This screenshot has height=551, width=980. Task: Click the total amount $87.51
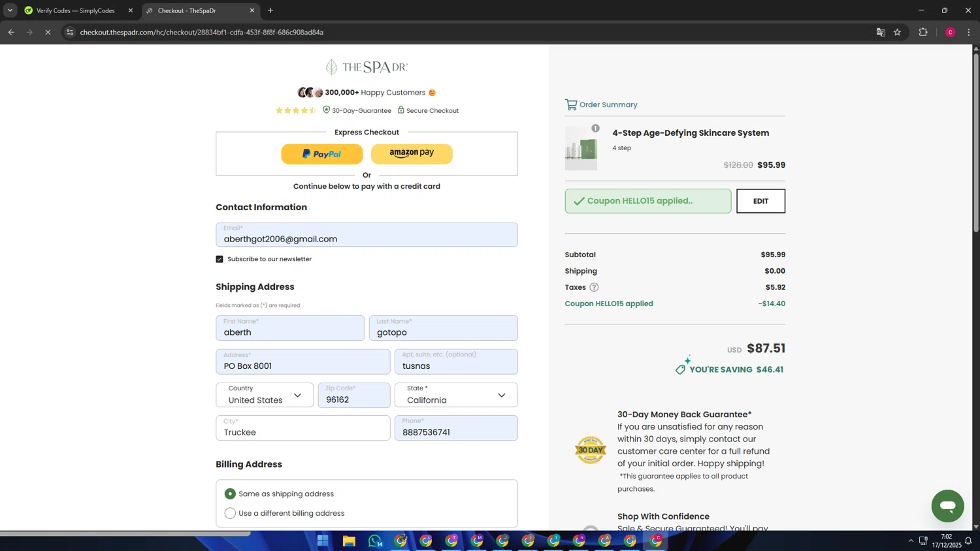766,349
